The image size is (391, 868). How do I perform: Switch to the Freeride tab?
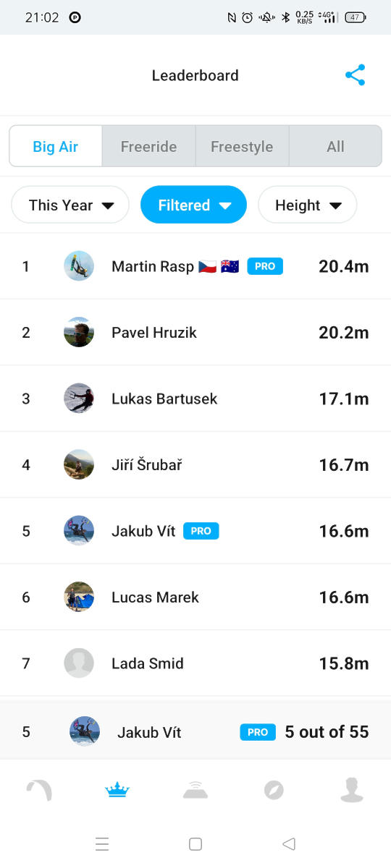(148, 146)
